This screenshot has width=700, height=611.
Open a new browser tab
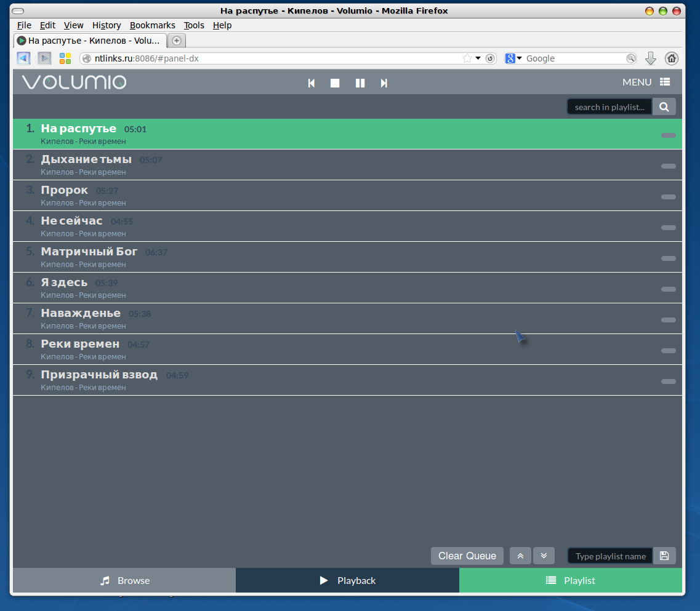[x=177, y=41]
